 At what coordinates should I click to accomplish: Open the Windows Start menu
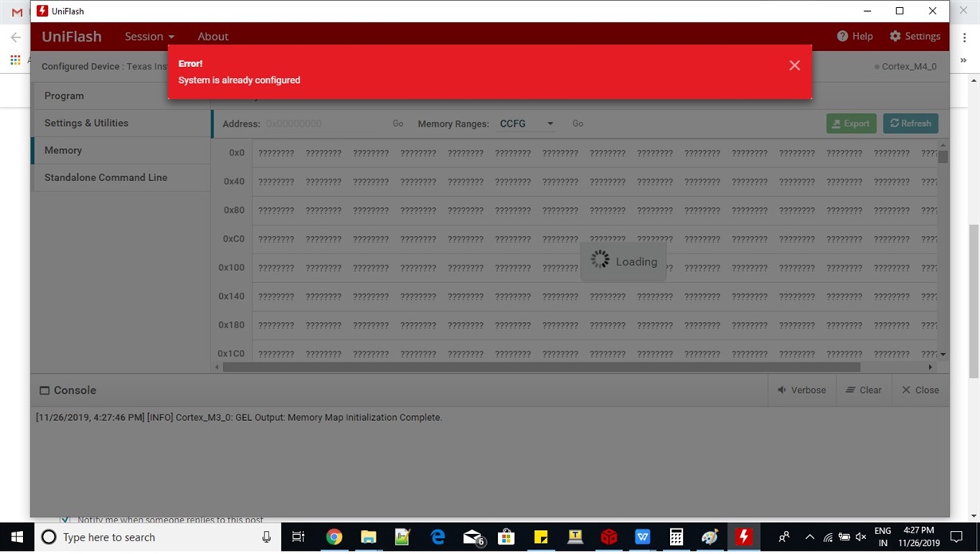pyautogui.click(x=17, y=537)
